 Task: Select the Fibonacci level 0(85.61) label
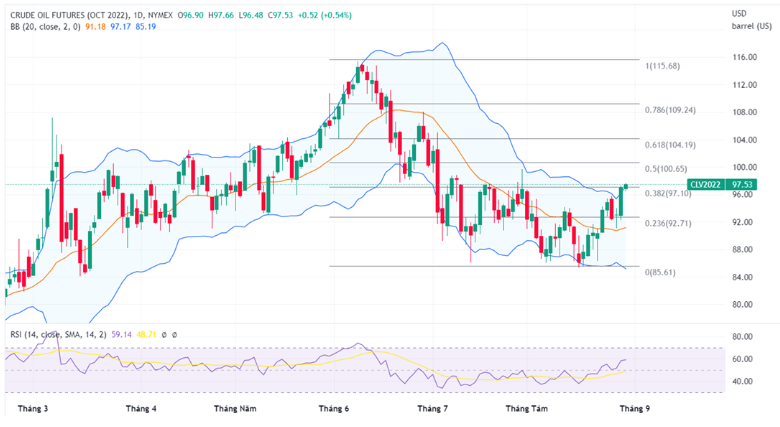[660, 272]
